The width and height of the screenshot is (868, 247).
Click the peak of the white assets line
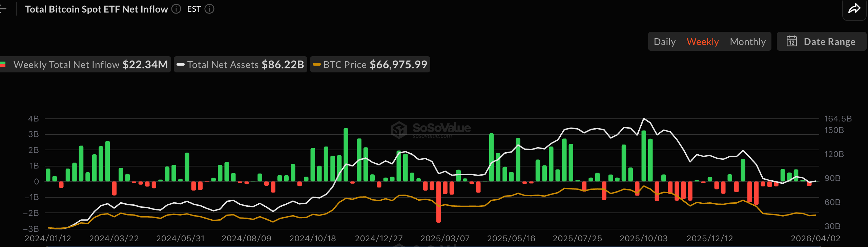[x=644, y=119]
